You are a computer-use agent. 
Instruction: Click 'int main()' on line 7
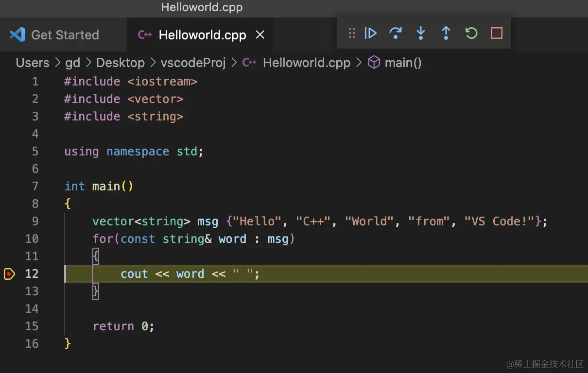click(x=99, y=186)
